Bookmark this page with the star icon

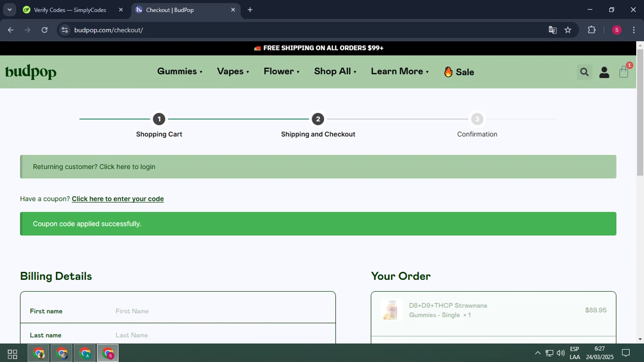pos(568,30)
